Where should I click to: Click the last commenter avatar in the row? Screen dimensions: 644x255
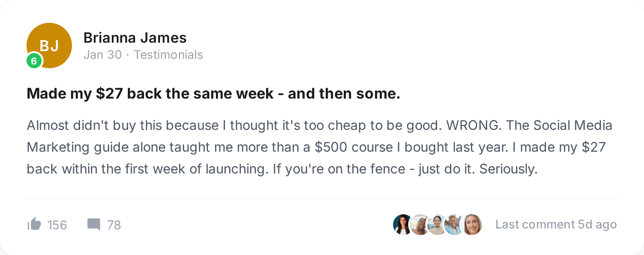click(472, 225)
